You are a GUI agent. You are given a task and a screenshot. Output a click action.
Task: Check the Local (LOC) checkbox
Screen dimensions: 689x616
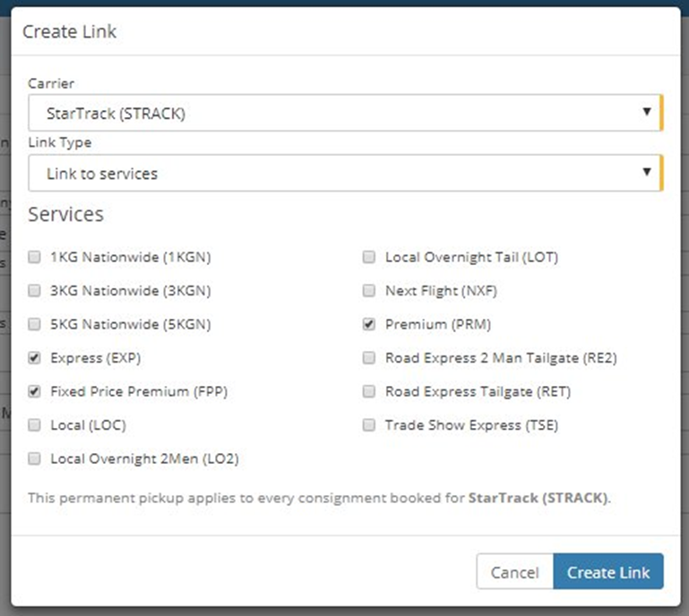(x=34, y=425)
